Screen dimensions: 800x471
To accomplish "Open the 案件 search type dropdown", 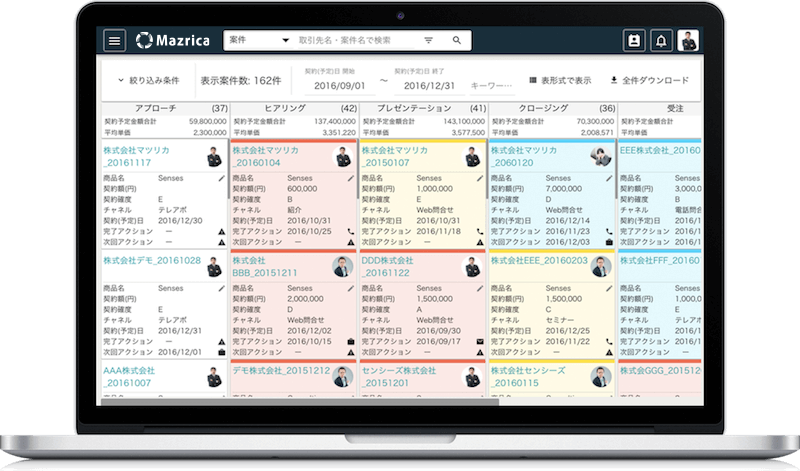I will [254, 41].
